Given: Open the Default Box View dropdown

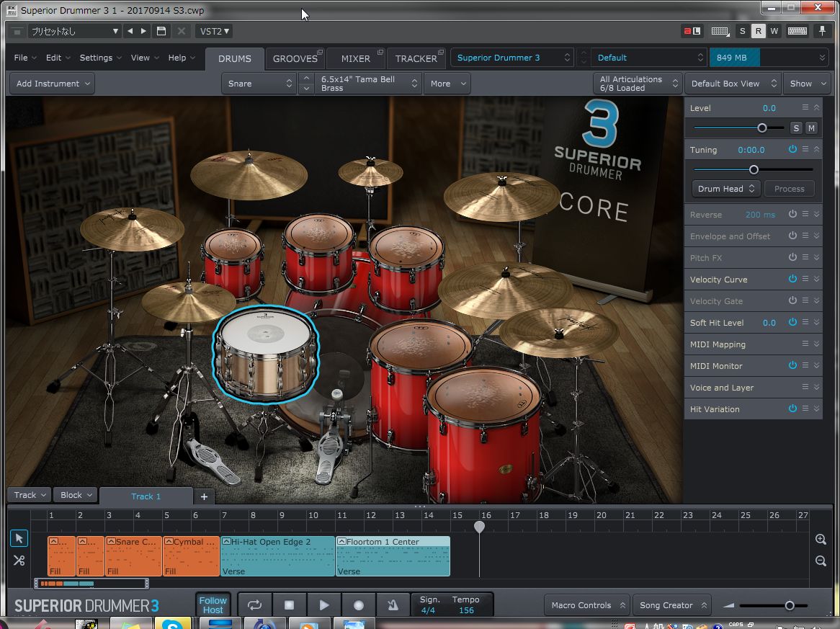Looking at the screenshot, I should [x=732, y=83].
